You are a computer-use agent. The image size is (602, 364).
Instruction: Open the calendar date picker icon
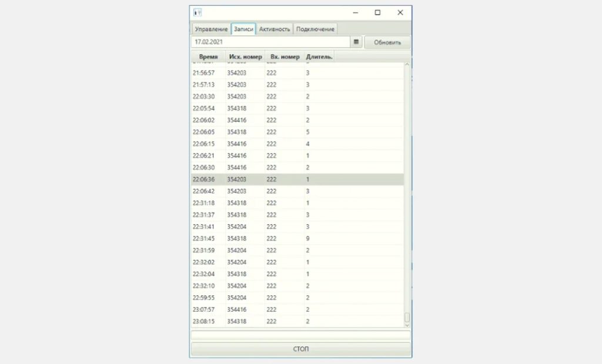point(356,42)
